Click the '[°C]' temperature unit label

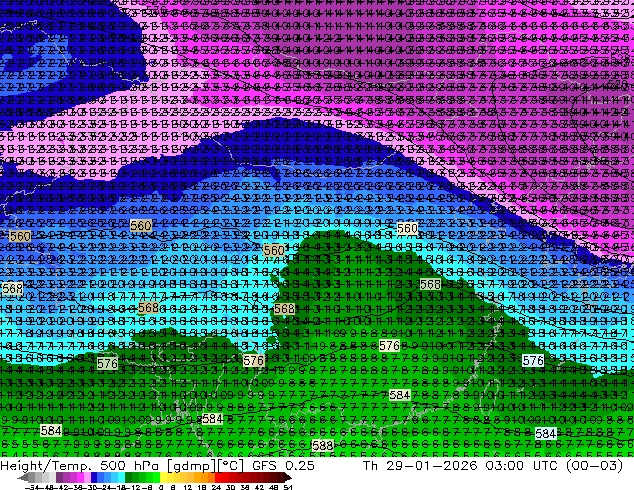231,466
